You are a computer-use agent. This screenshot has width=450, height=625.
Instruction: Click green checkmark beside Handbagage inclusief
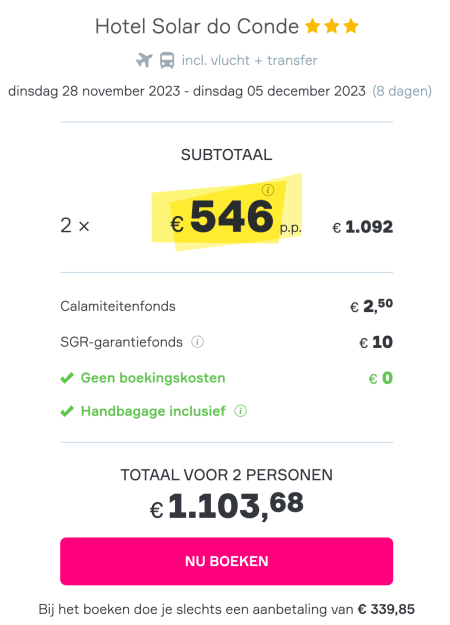click(67, 411)
